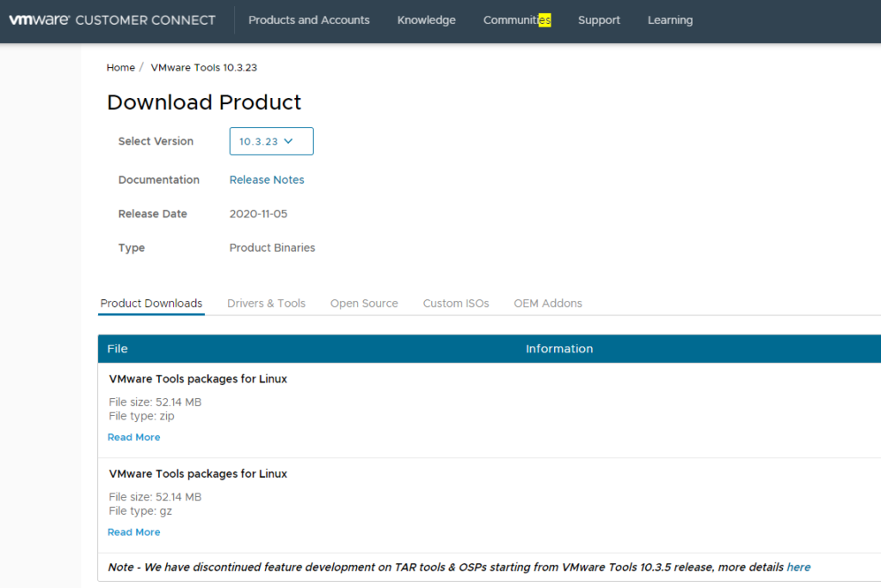This screenshot has height=588, width=881.
Task: Click the Download Product heading
Action: click(x=204, y=102)
